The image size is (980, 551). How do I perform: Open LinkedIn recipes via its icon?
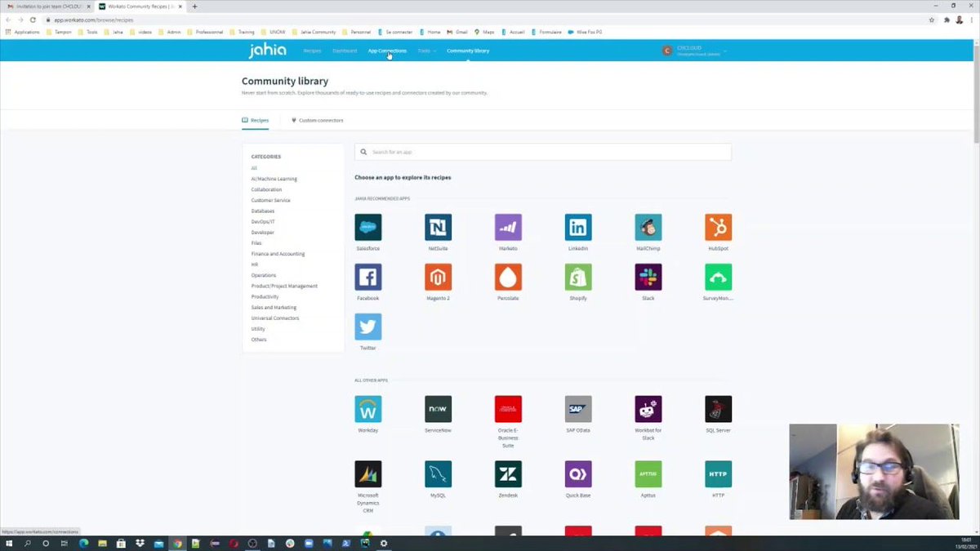coord(577,227)
